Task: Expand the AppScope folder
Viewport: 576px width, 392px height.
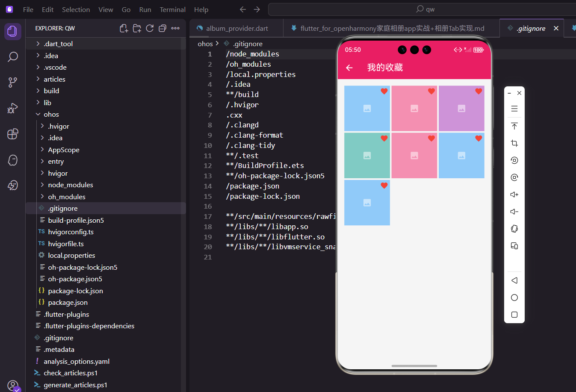Action: [106, 150]
